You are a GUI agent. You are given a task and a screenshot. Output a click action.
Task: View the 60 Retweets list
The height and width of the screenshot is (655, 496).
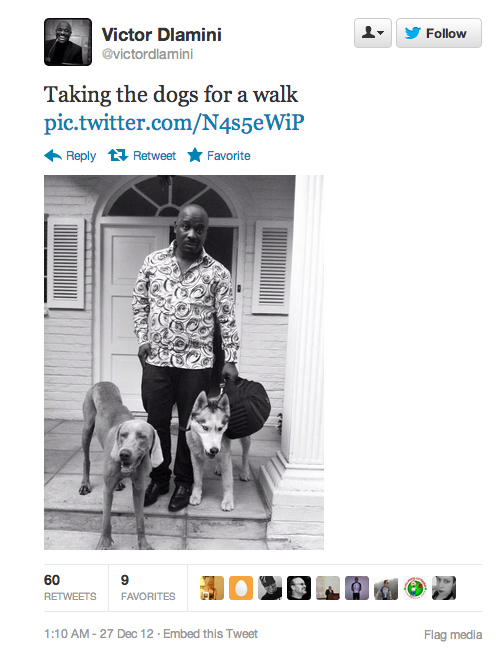(x=70, y=587)
